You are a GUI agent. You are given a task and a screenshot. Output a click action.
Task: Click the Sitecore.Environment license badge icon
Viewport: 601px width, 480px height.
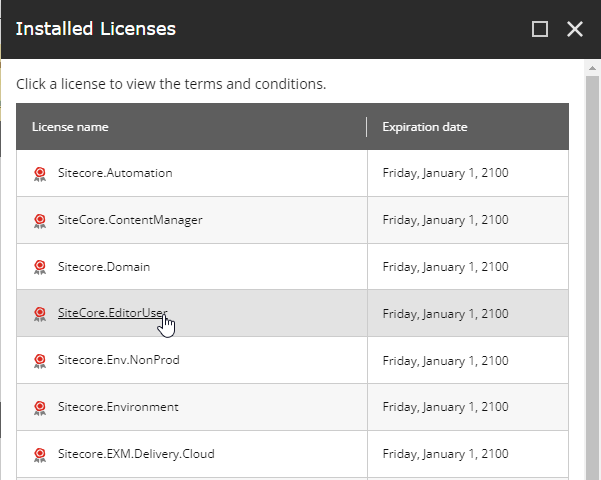coord(40,408)
